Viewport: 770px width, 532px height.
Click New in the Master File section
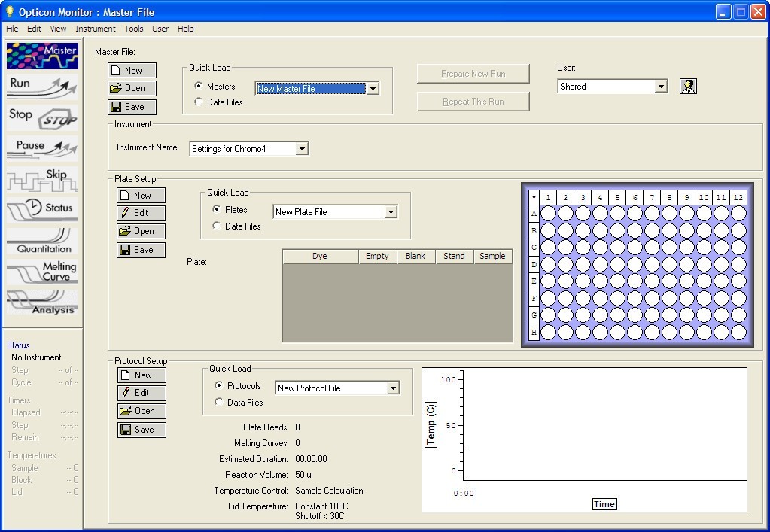click(132, 70)
